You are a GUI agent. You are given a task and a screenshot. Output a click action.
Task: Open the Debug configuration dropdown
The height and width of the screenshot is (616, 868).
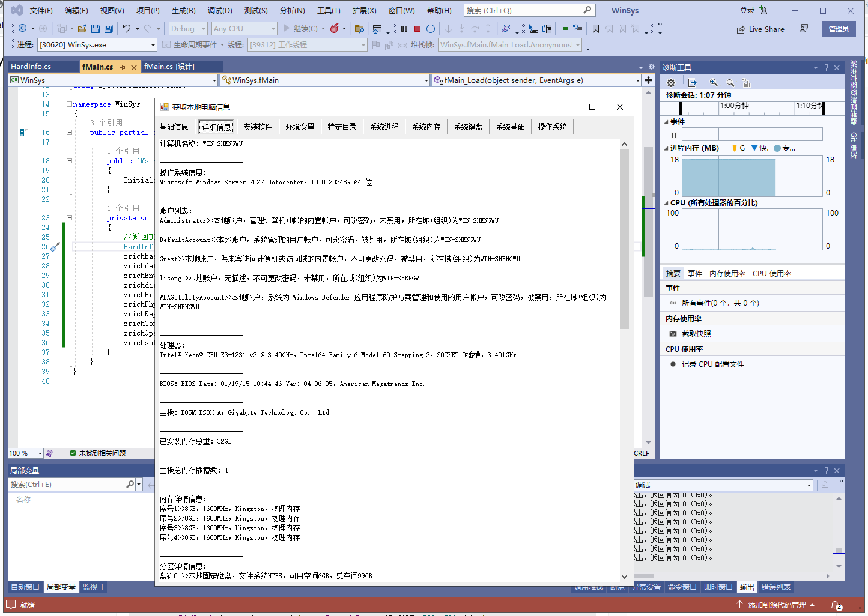tap(188, 28)
